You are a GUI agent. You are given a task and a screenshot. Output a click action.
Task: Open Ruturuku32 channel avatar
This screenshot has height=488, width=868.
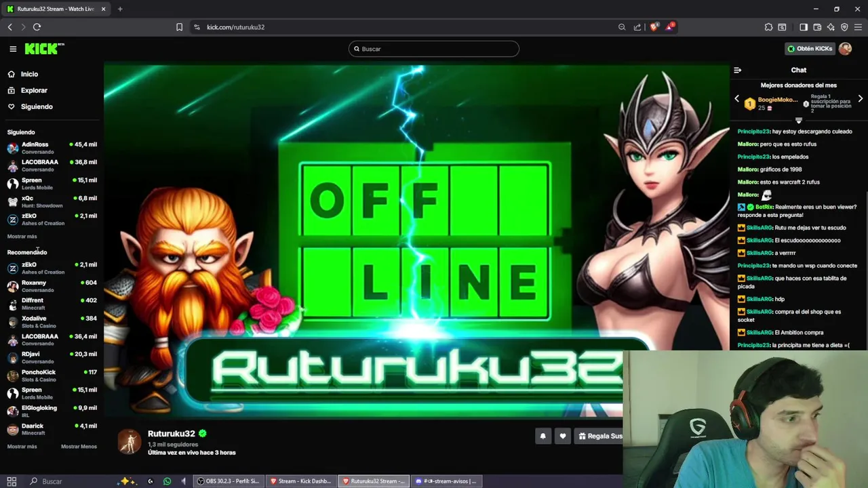pos(129,441)
